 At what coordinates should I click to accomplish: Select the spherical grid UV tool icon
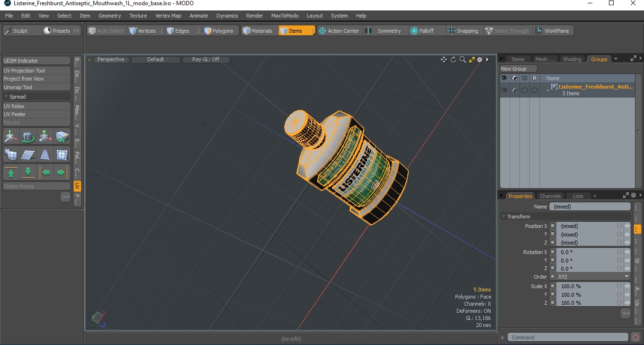tap(63, 154)
